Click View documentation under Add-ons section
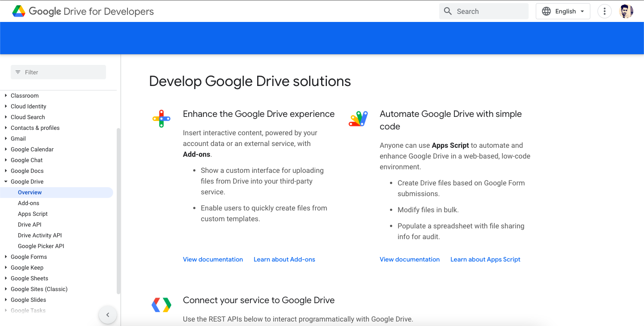644x326 pixels. pyautogui.click(x=213, y=259)
